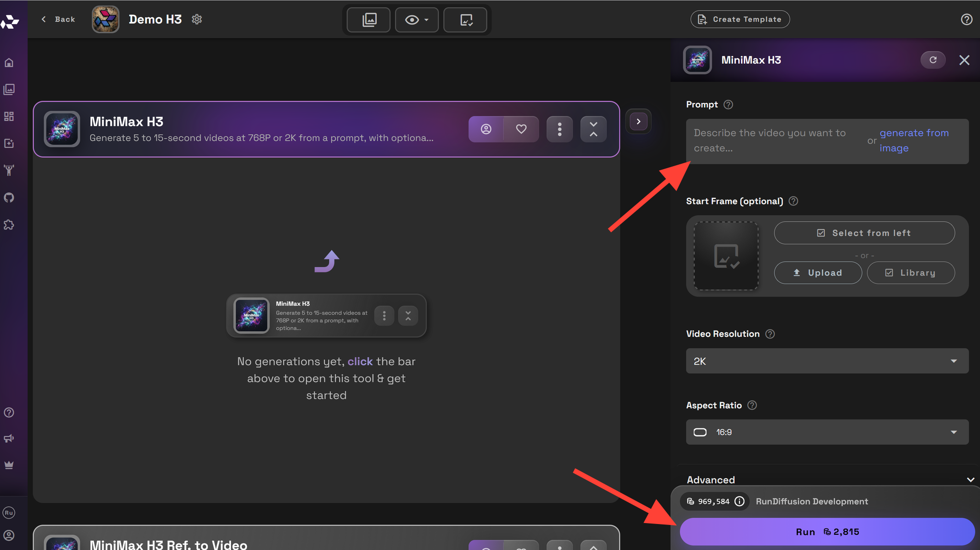The width and height of the screenshot is (980, 550).
Task: Click the collapse arrows on the preview card
Action: click(x=408, y=316)
